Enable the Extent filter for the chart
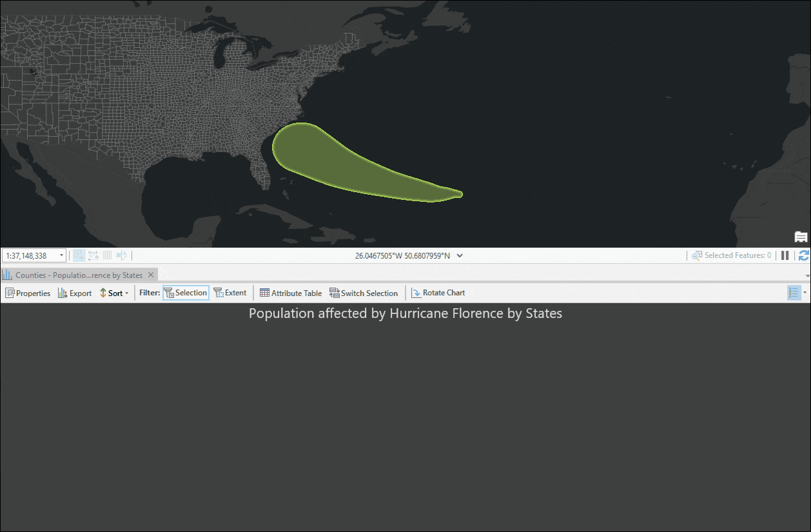 pos(230,293)
